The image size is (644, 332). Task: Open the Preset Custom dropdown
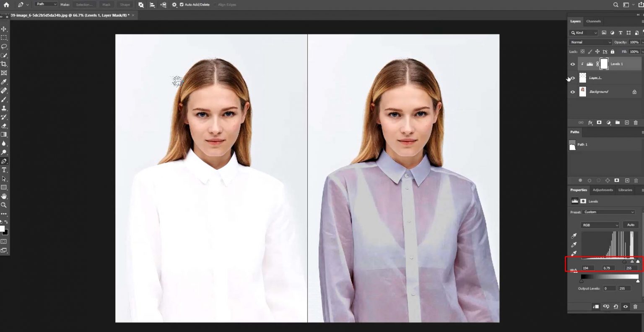tap(609, 212)
